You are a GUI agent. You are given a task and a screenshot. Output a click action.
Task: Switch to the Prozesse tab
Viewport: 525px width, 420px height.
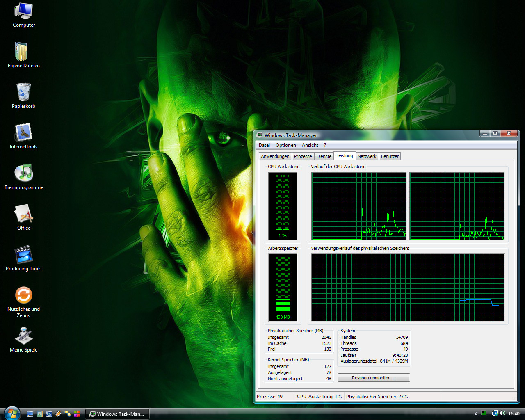303,156
